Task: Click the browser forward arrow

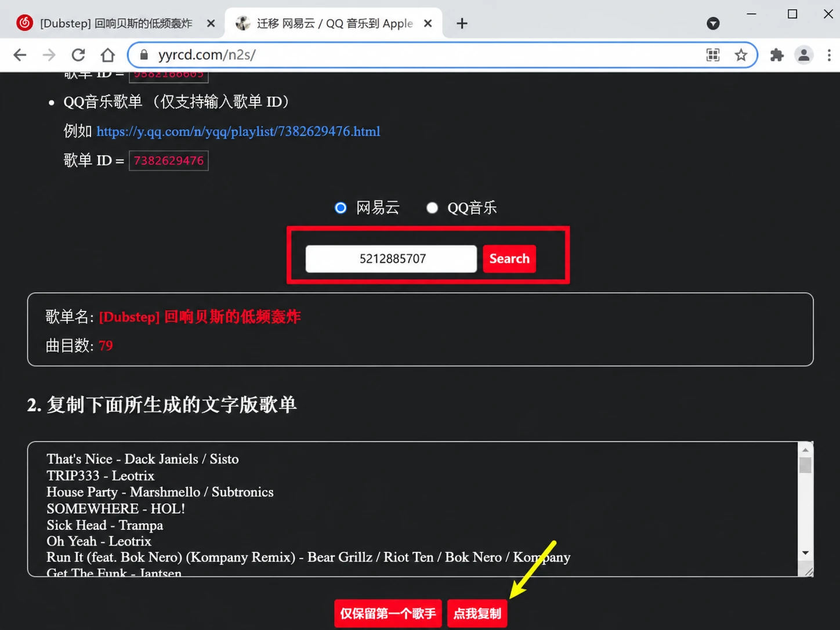Action: click(49, 55)
